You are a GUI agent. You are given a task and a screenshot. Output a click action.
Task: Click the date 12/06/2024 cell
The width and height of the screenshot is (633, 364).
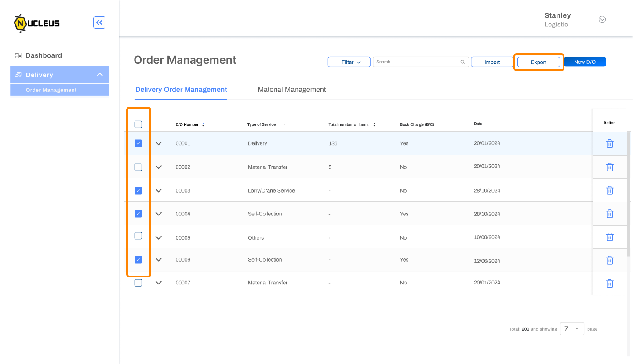pos(487,261)
